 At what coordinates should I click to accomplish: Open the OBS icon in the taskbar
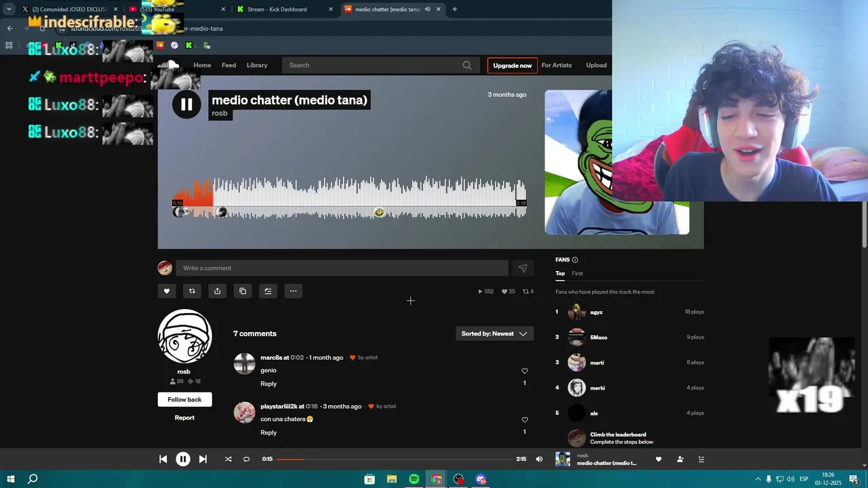tap(459, 479)
